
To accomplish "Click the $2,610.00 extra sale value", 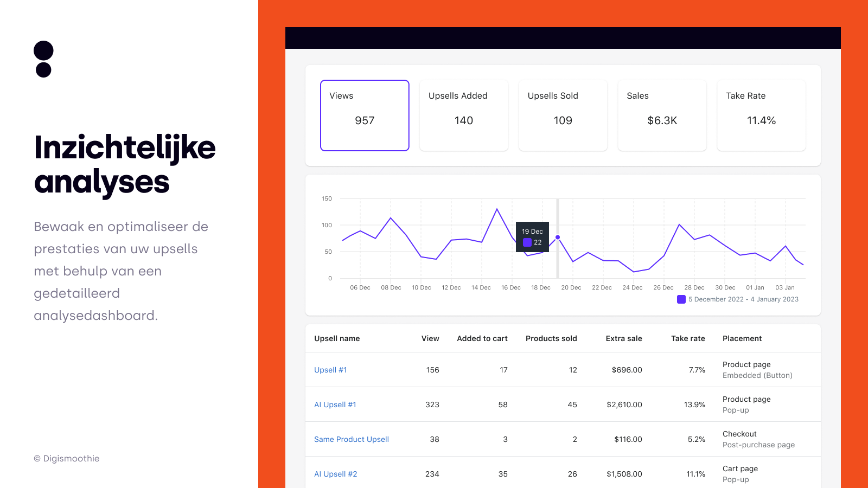I will 624,404.
